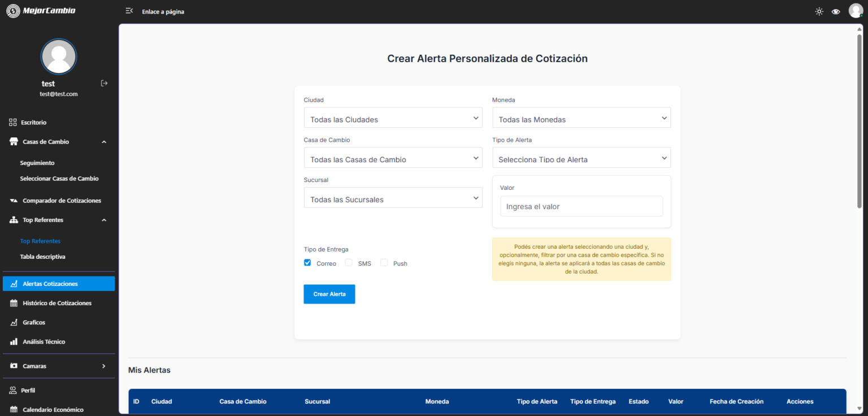
Task: Collapse the sidebar with the menu toggle icon
Action: point(129,11)
